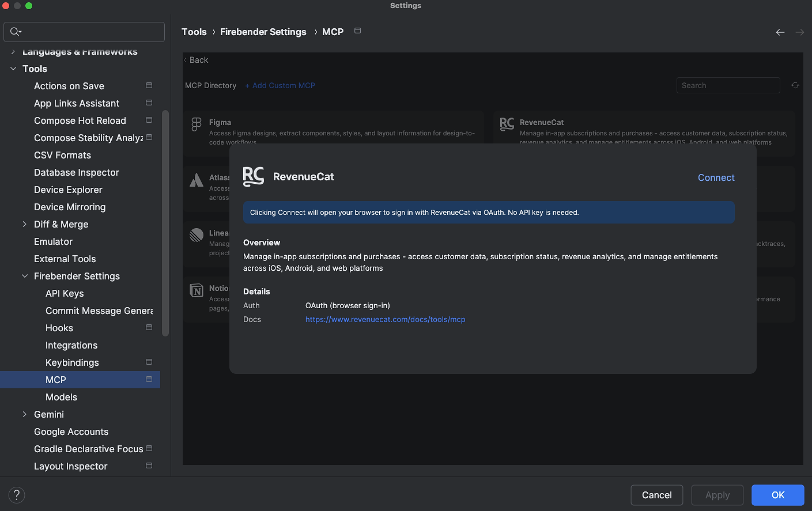Navigate forward with the right arrow
The height and width of the screenshot is (511, 812).
(800, 32)
